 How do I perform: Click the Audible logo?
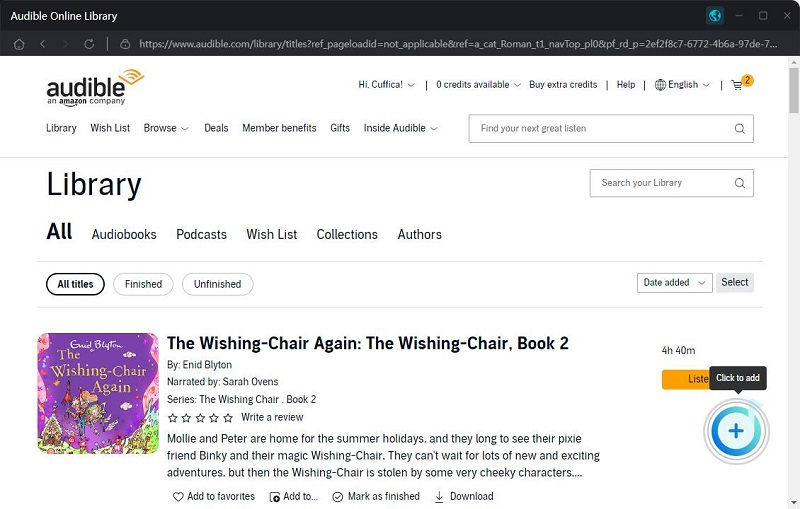click(95, 87)
